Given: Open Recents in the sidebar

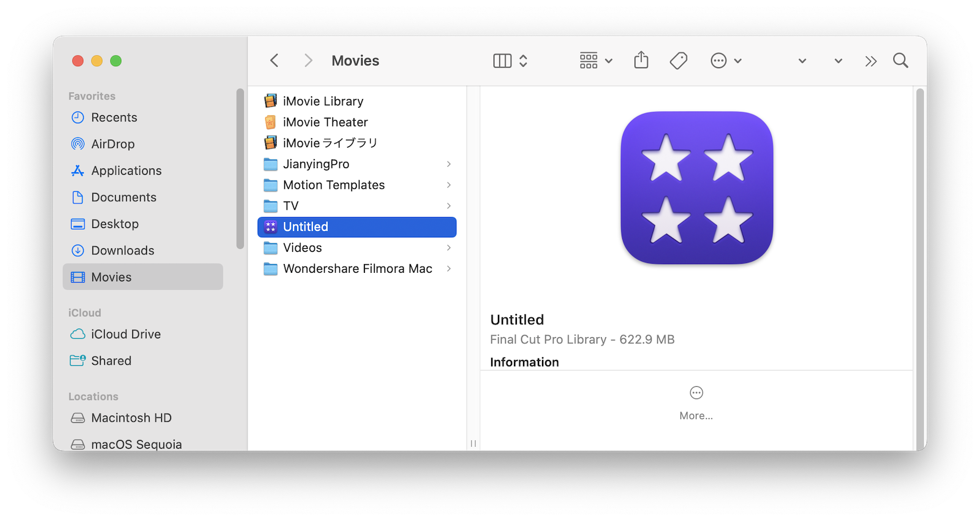Looking at the screenshot, I should (x=143, y=118).
